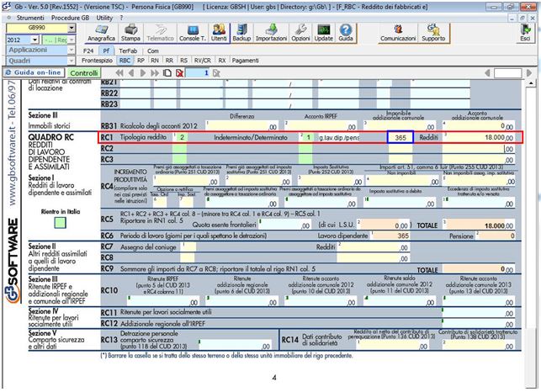
Task: Open the Anagrafica toolbar icon
Action: pos(101,33)
